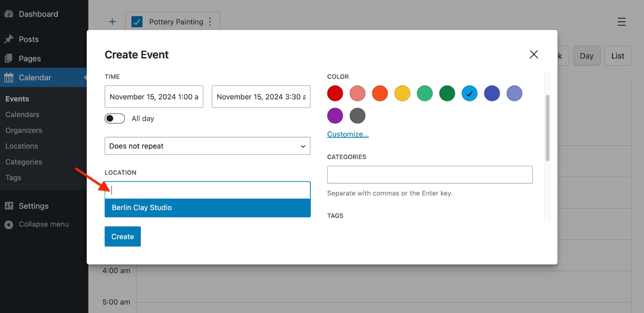The width and height of the screenshot is (644, 313).
Task: Click the Pages stack icon
Action: coord(9,58)
